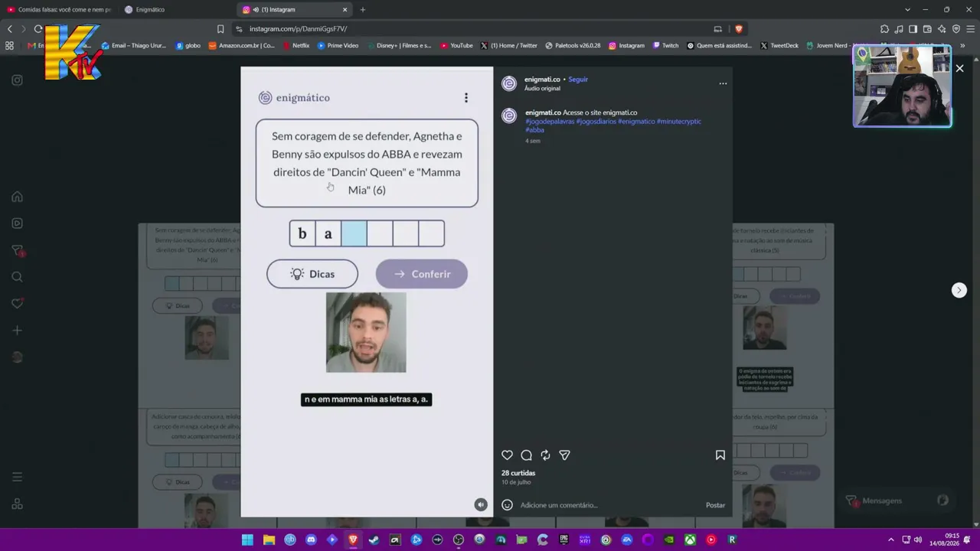Open the YouTube bookmark
980x551 pixels.
pos(456,46)
